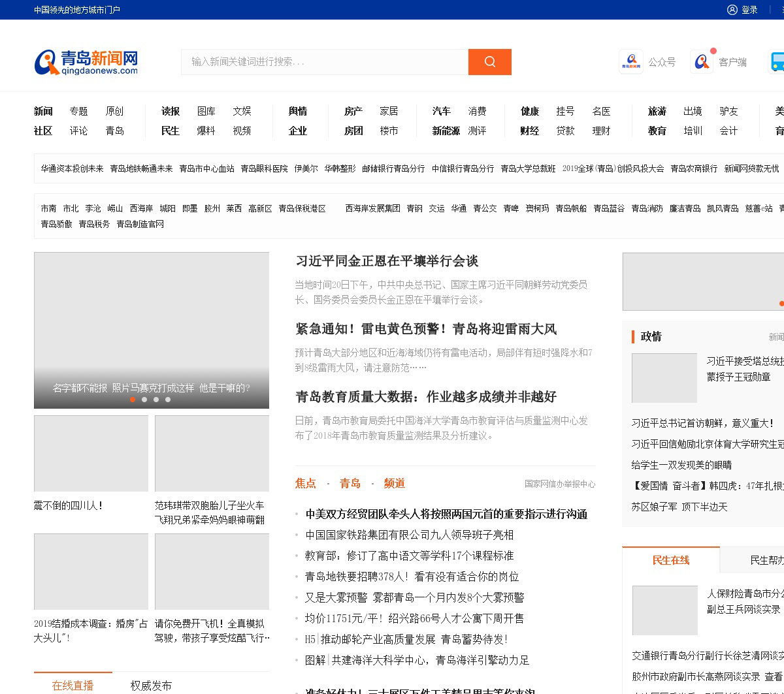The width and height of the screenshot is (784, 694).
Task: Open the 青岛消防 link
Action: [647, 208]
